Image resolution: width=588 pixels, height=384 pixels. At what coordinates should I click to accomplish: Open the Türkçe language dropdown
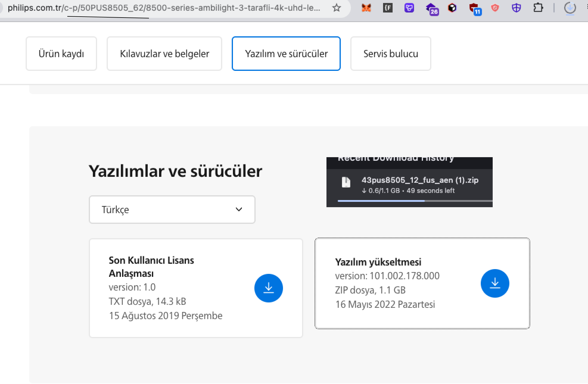tap(172, 210)
